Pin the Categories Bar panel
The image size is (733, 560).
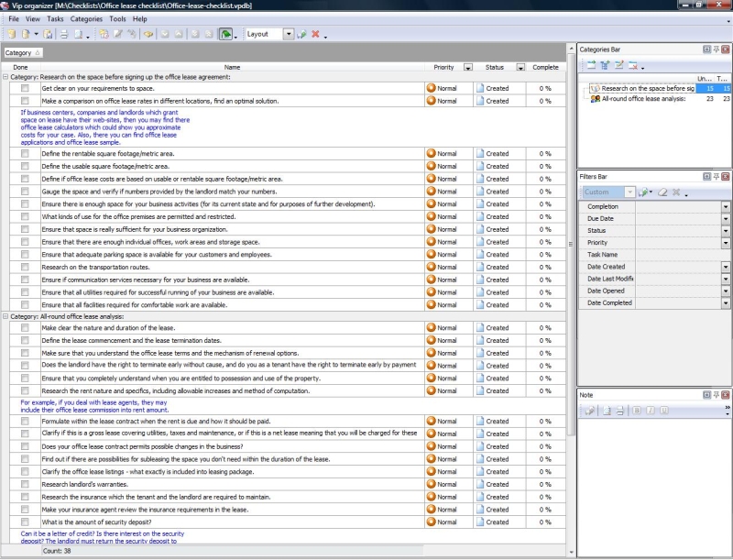point(716,48)
